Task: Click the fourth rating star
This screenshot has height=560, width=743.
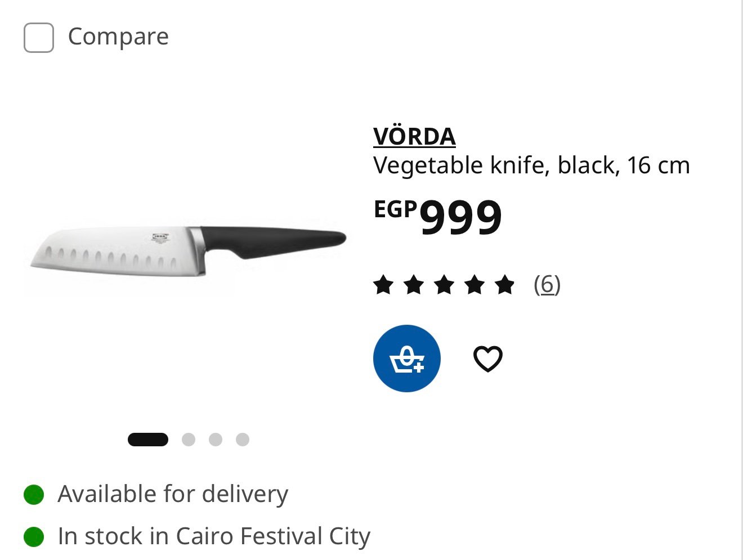Action: pos(475,285)
